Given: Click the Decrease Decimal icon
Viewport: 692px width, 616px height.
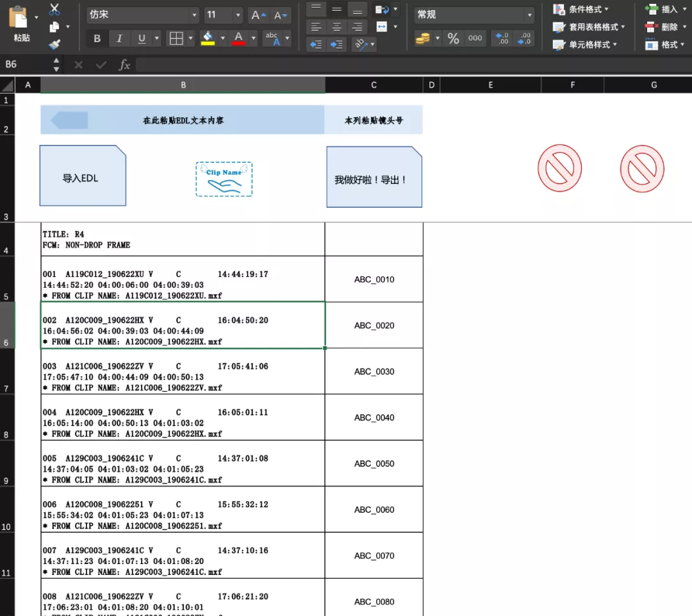Looking at the screenshot, I should pos(524,39).
